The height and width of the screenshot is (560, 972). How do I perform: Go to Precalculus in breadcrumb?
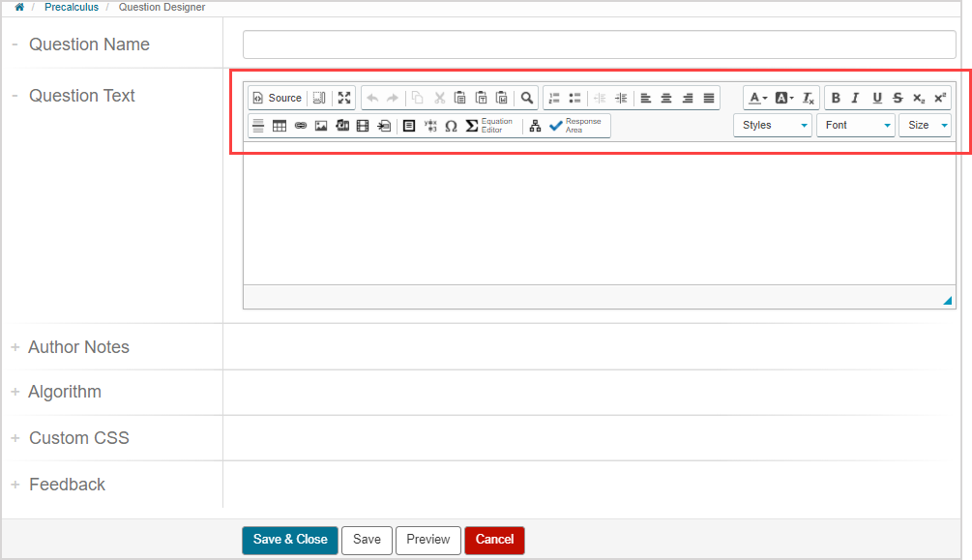click(x=71, y=7)
